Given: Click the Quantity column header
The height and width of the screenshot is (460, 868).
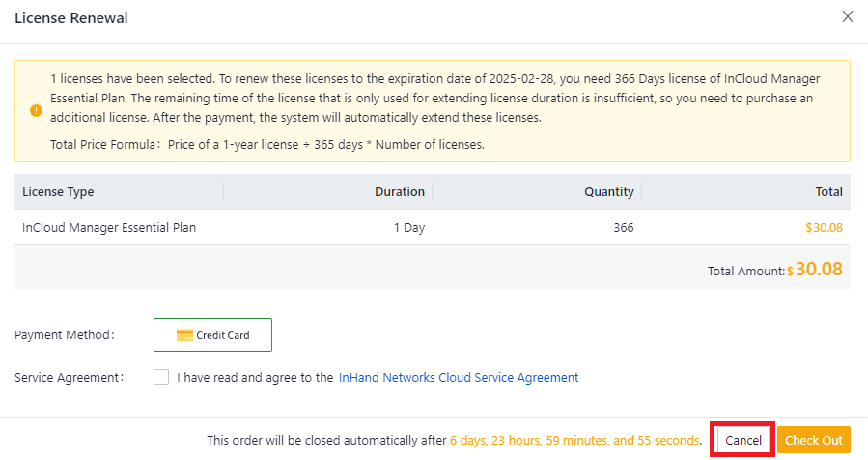Looking at the screenshot, I should [x=608, y=192].
